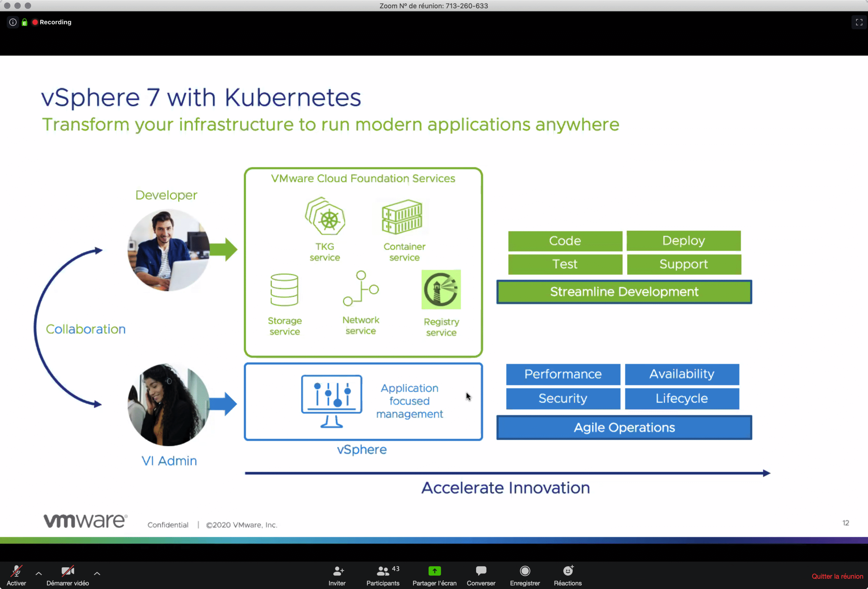Screen dimensions: 868x589
Task: Click Quitter la réunion to leave
Action: coord(837,576)
